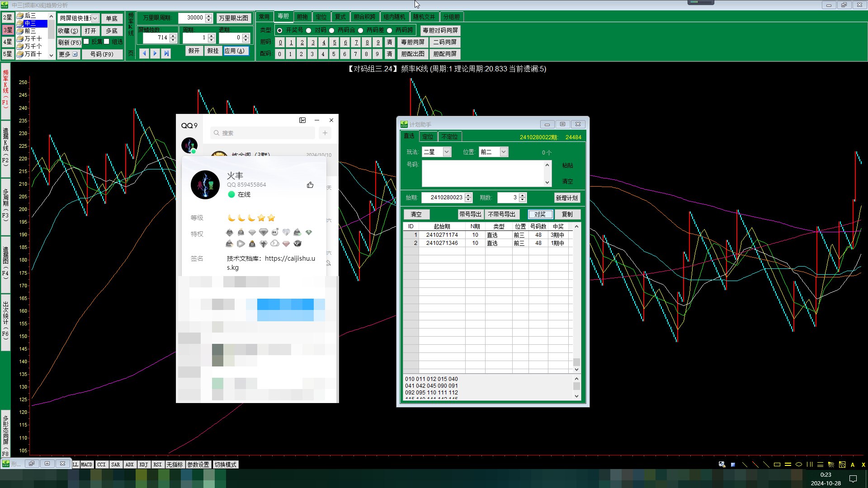868x488 pixels.
Task: Click the 带号导出 button
Action: click(470, 214)
